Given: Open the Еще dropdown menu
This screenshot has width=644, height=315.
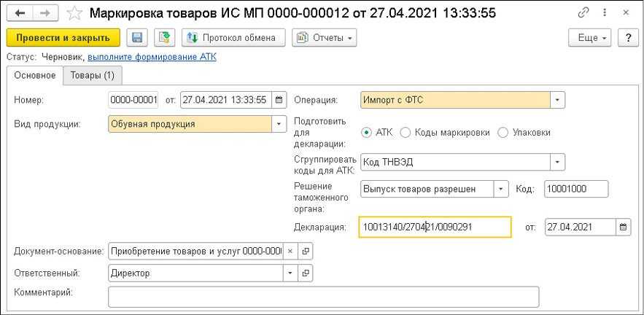Looking at the screenshot, I should [590, 38].
